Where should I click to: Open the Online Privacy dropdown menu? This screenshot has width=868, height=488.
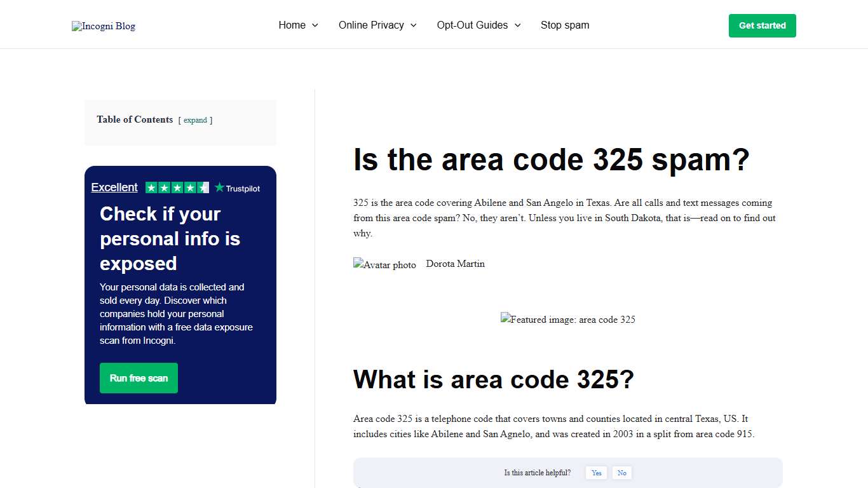[372, 25]
